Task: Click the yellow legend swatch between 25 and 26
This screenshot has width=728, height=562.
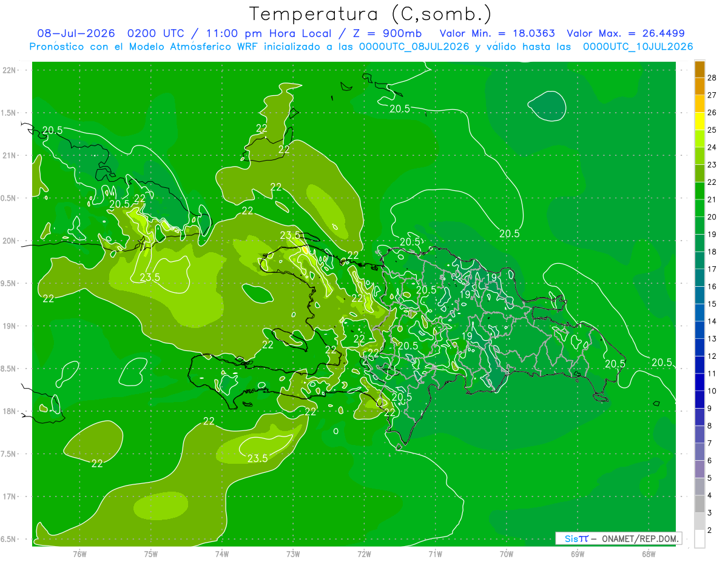Action: (x=699, y=121)
